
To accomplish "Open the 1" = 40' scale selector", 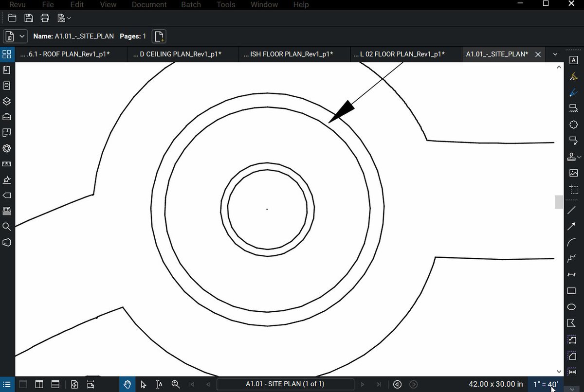I will pyautogui.click(x=546, y=384).
